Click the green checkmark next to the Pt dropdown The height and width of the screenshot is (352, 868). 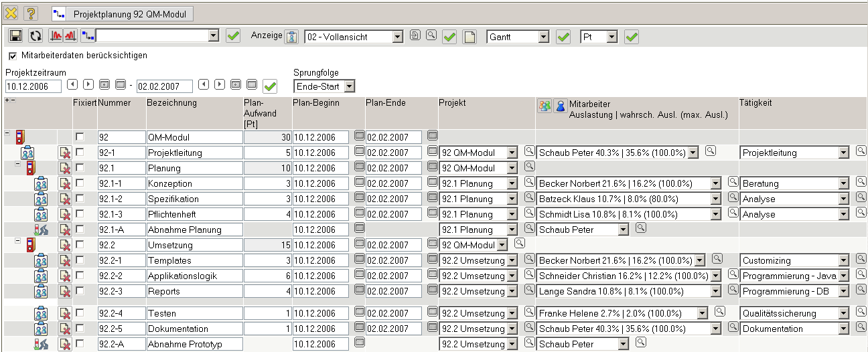click(x=631, y=37)
